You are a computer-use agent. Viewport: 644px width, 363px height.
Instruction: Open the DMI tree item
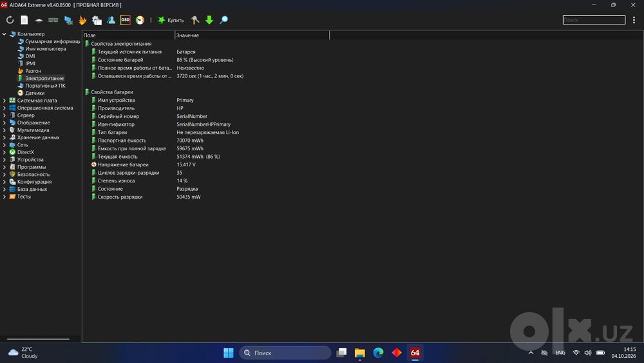tap(30, 56)
